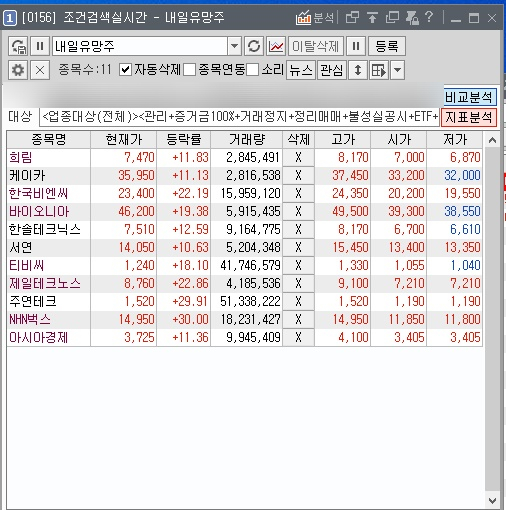The height and width of the screenshot is (510, 506).
Task: Click the X clear icon next to the gear
Action: 40,70
